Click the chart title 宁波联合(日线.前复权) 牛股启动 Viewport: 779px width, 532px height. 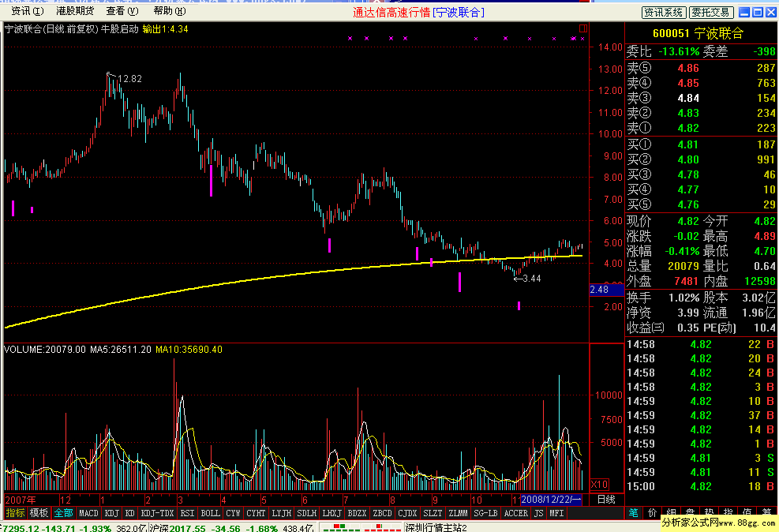(72, 29)
